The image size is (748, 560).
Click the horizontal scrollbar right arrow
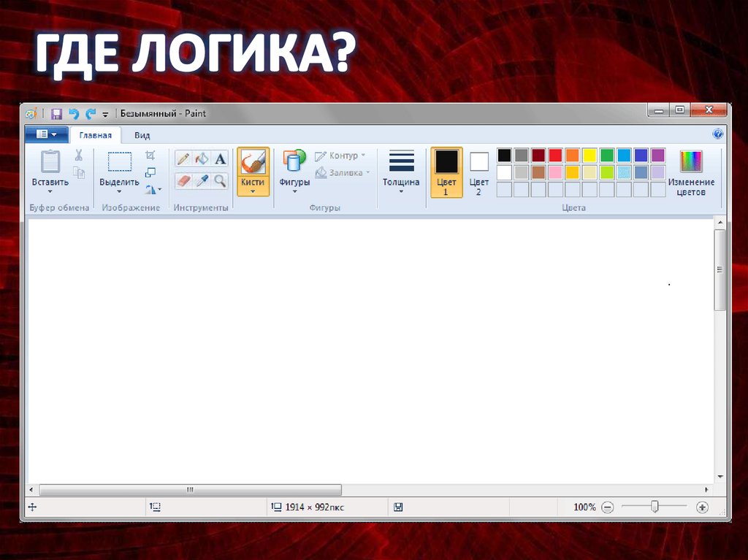[x=706, y=490]
